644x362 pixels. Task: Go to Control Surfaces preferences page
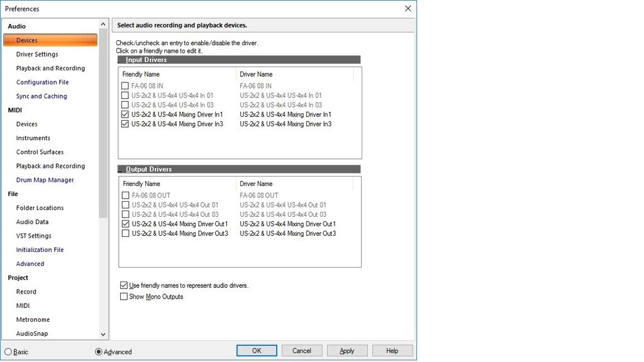tap(40, 152)
